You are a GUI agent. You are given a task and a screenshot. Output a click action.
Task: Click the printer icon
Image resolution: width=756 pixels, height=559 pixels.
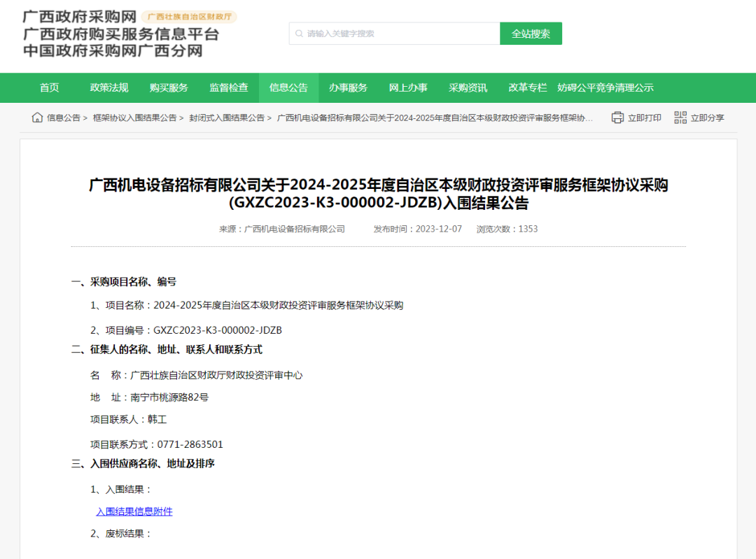[x=617, y=118]
